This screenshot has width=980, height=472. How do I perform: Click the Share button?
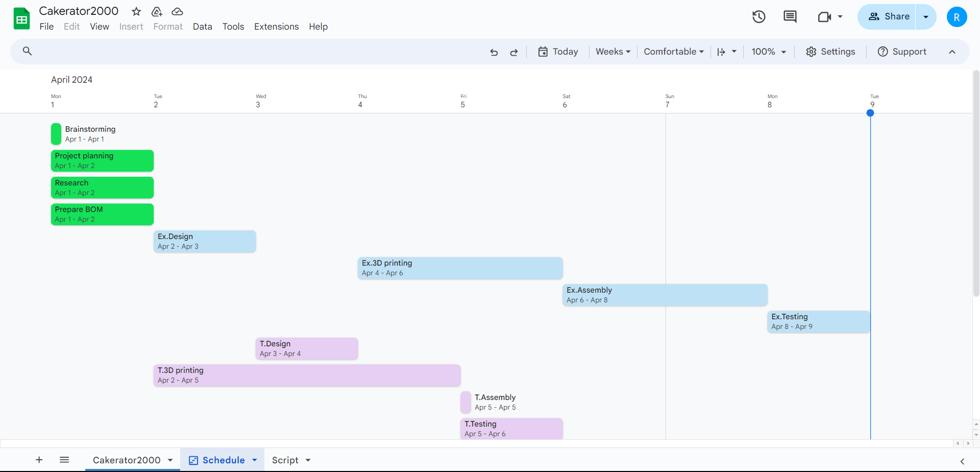tap(888, 17)
